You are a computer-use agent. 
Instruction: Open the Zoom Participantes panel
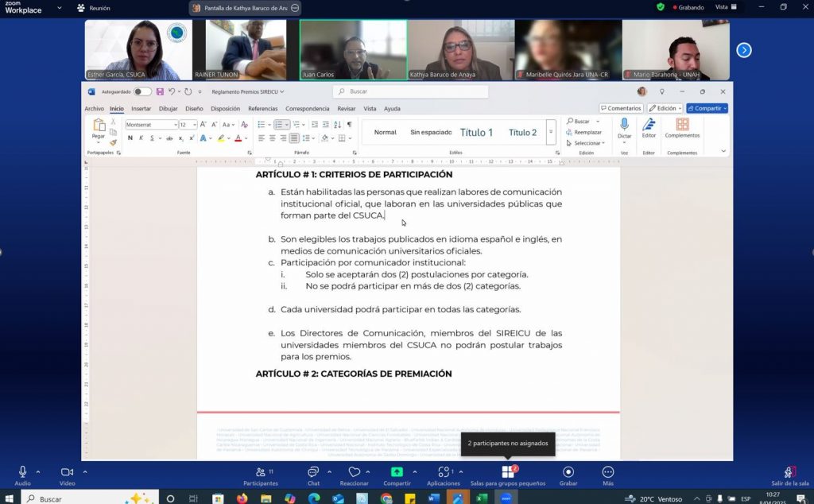(x=261, y=472)
